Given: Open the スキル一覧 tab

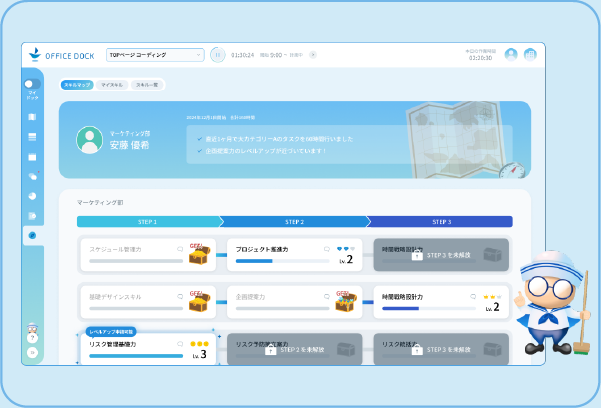Looking at the screenshot, I should (x=147, y=86).
